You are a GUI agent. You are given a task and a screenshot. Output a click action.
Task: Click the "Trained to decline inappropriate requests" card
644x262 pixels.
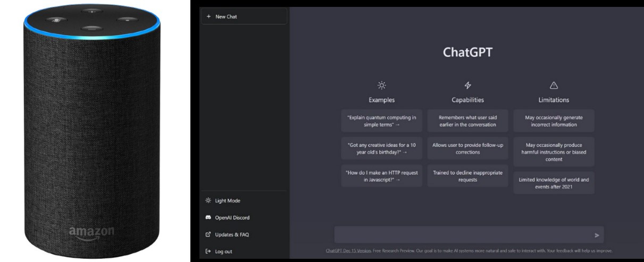(468, 176)
